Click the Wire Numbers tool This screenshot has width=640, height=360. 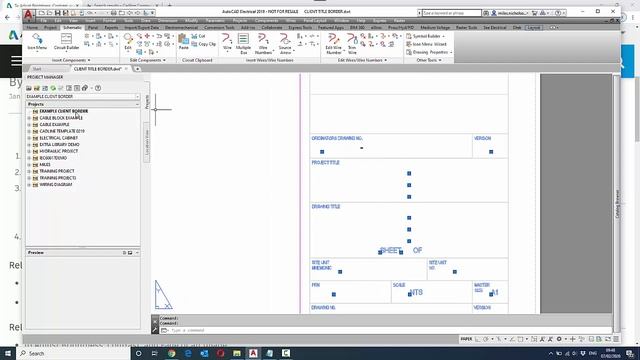[x=263, y=43]
